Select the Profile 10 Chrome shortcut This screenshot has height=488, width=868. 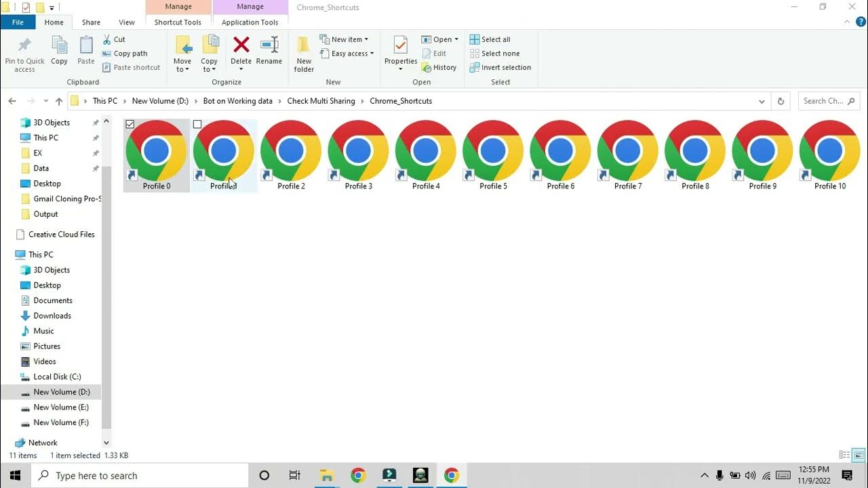(x=830, y=155)
